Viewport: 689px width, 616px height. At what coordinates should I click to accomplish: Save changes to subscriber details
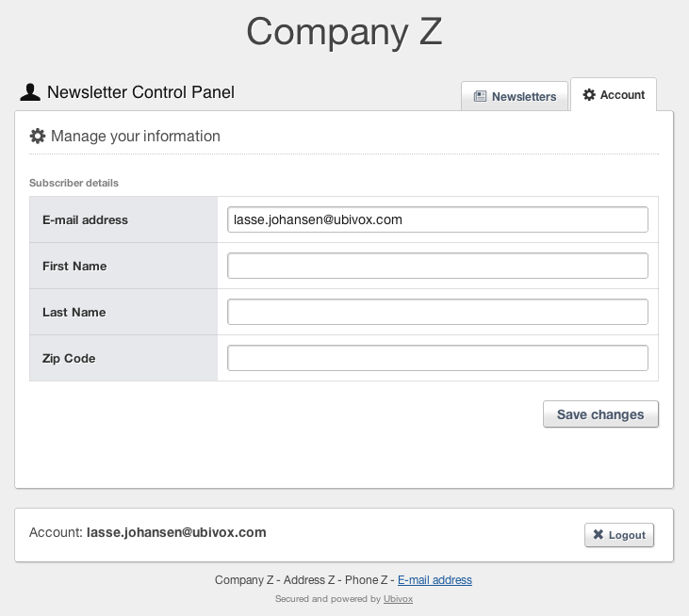600,414
